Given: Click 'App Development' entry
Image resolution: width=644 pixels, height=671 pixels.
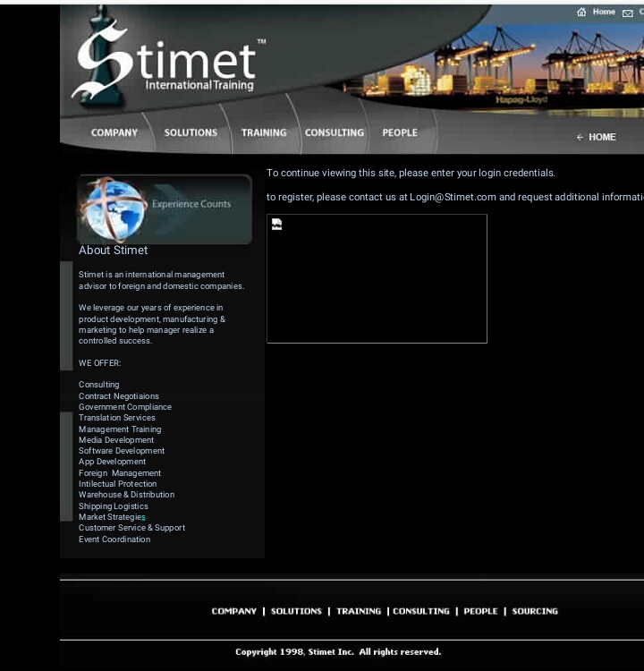Looking at the screenshot, I should [x=112, y=462].
